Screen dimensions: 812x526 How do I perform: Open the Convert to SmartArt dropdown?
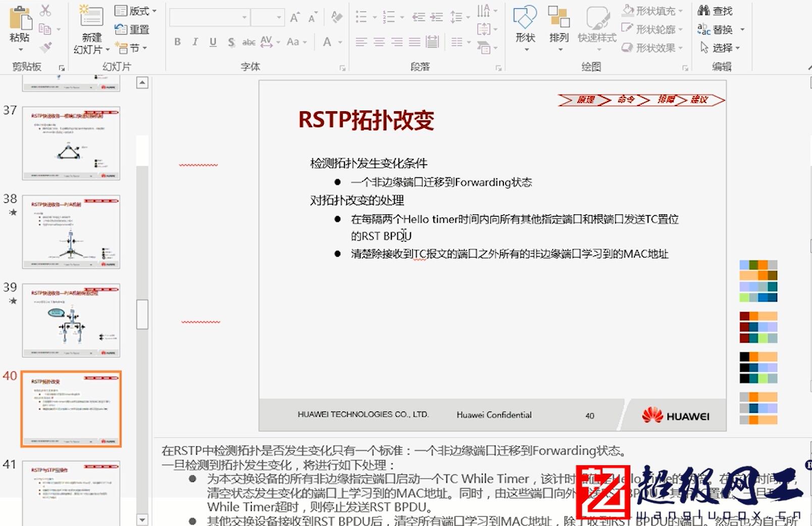pos(487,47)
